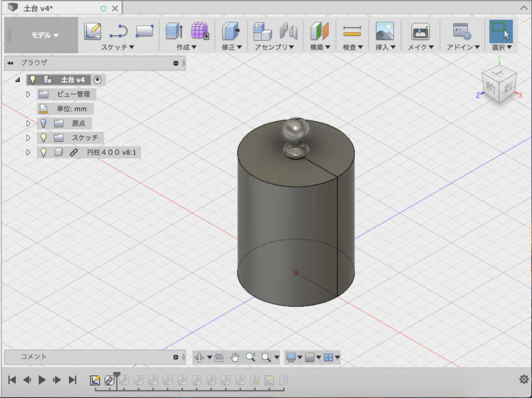Collapse the toolbar with top-right chevron
This screenshot has width=532, height=398.
[524, 8]
